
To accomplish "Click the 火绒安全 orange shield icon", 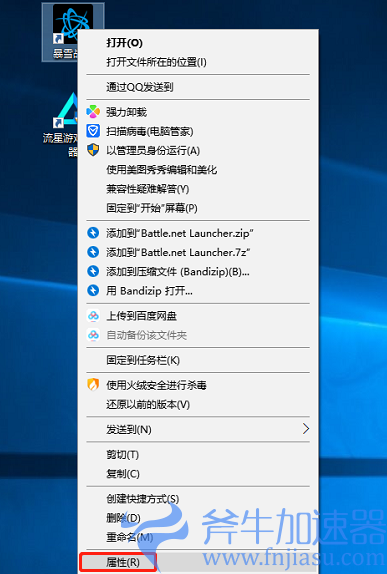I will tap(93, 385).
